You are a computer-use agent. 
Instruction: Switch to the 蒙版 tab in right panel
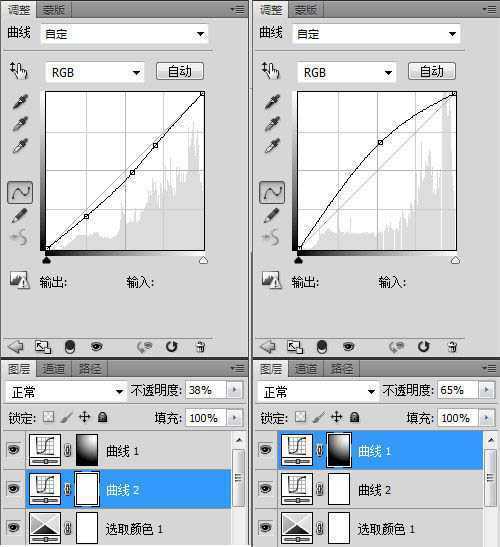pyautogui.click(x=306, y=10)
